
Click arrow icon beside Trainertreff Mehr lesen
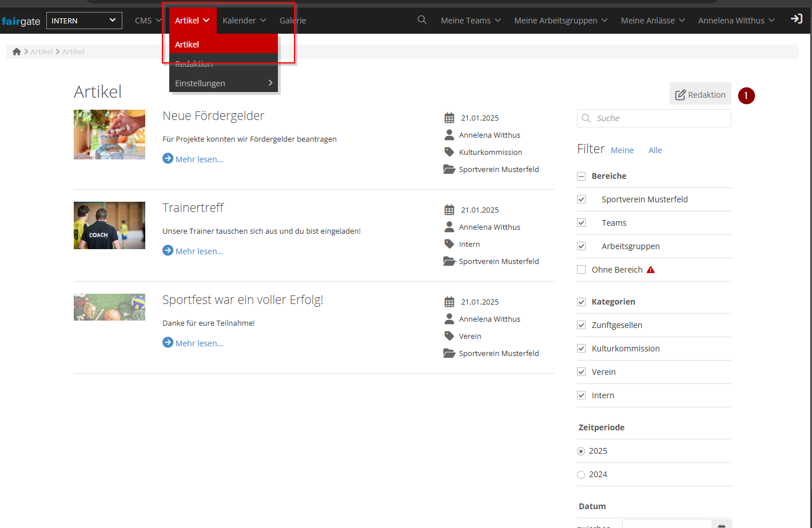(x=168, y=250)
